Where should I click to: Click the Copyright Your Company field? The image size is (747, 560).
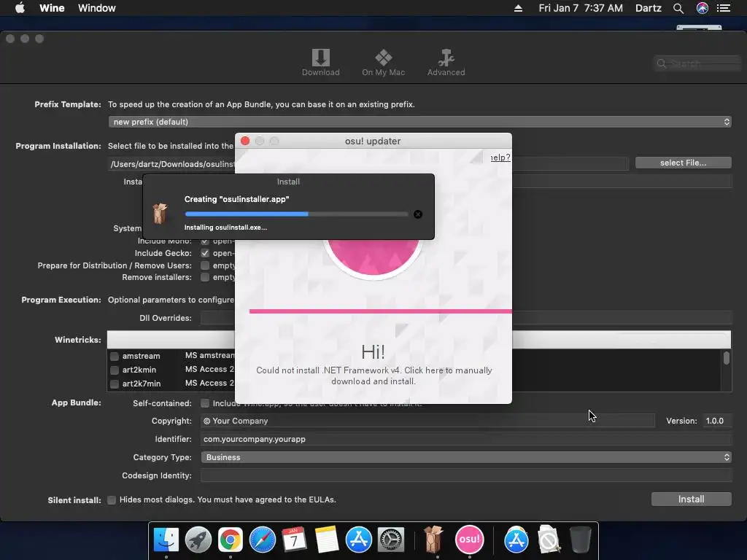(x=427, y=421)
